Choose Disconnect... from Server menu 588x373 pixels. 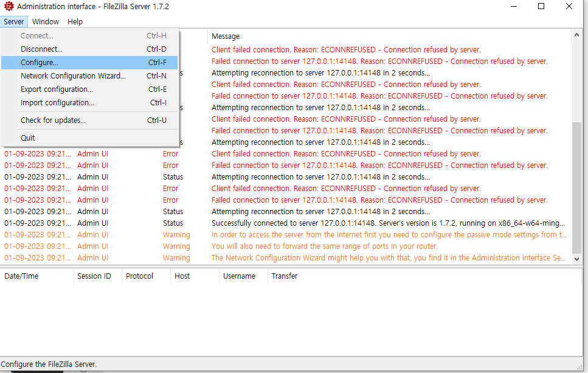(89, 49)
